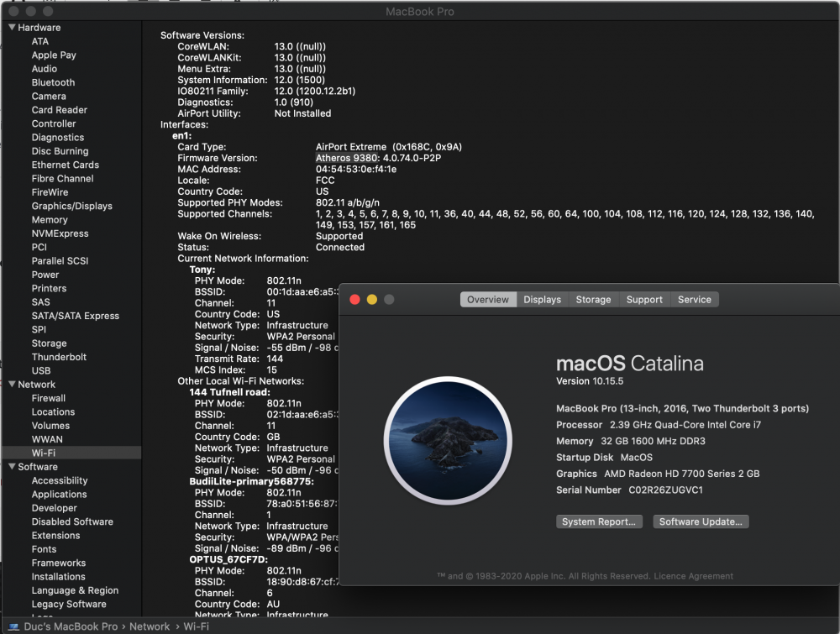The height and width of the screenshot is (634, 840).
Task: Open System Report from About window
Action: [x=599, y=521]
